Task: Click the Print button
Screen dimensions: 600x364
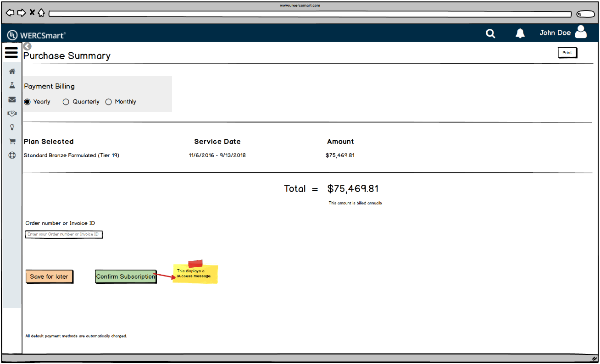Action: pos(567,53)
